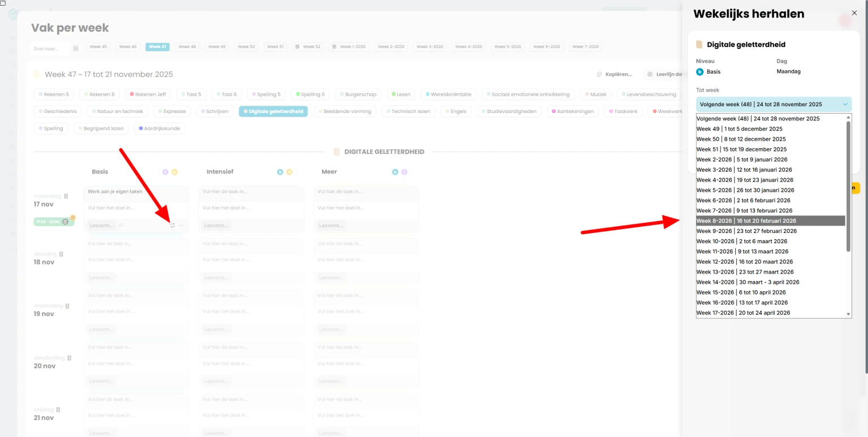
Task: Click the scroll-down arrow in the week list
Action: tap(848, 314)
